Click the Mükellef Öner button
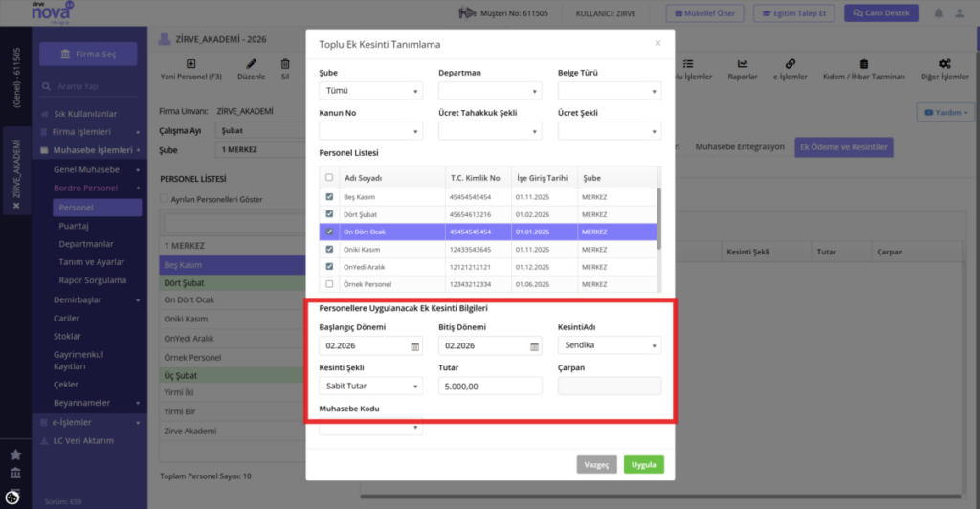Viewport: 980px width, 509px height. point(704,13)
